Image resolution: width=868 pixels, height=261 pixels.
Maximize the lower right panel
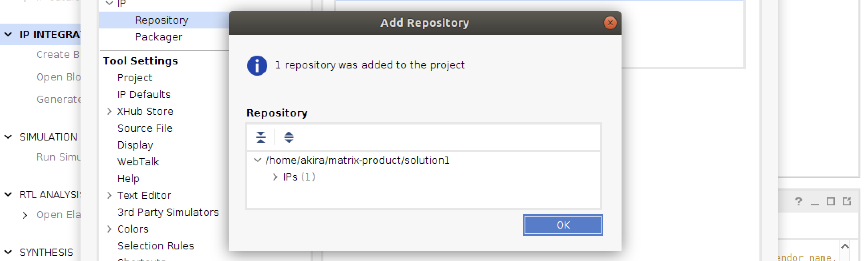click(x=830, y=201)
